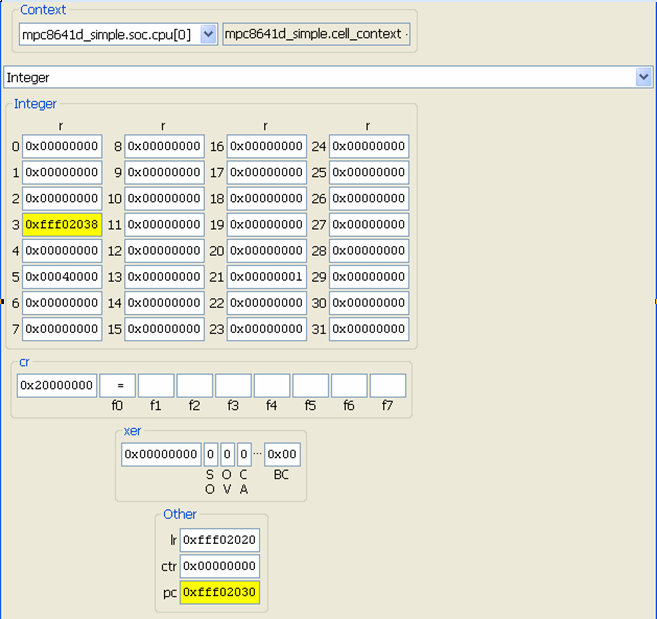This screenshot has height=619, width=657.
Task: Click xer value 0x00000000 field
Action: [161, 454]
